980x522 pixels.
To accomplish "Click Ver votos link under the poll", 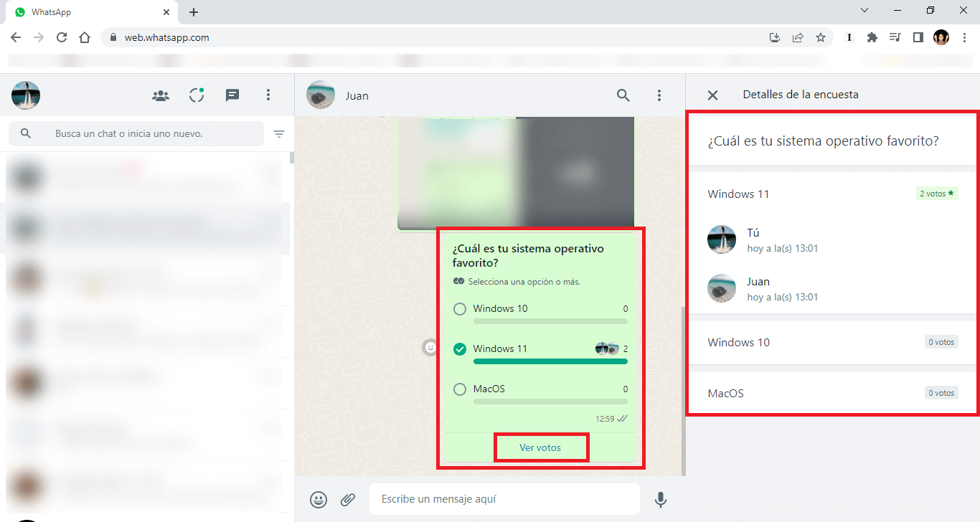I will pos(540,447).
